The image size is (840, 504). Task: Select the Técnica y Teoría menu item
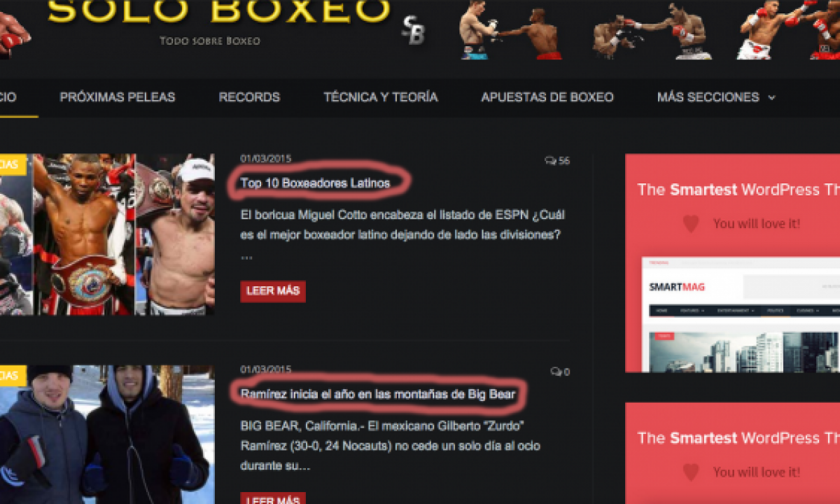380,97
